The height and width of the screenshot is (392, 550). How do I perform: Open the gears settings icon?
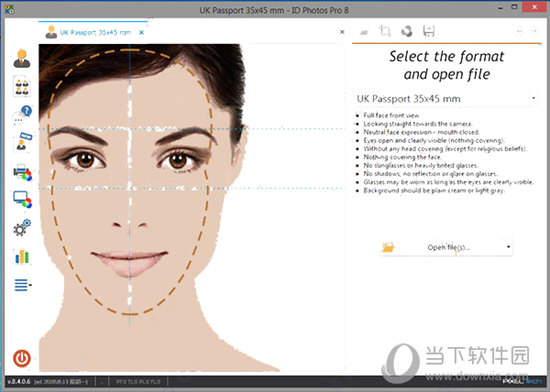[22, 228]
